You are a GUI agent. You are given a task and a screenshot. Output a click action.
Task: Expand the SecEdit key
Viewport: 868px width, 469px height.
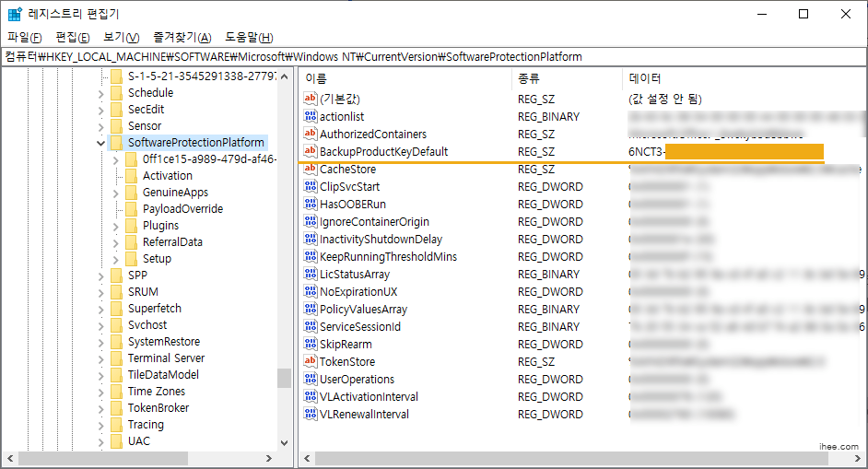coord(100,111)
